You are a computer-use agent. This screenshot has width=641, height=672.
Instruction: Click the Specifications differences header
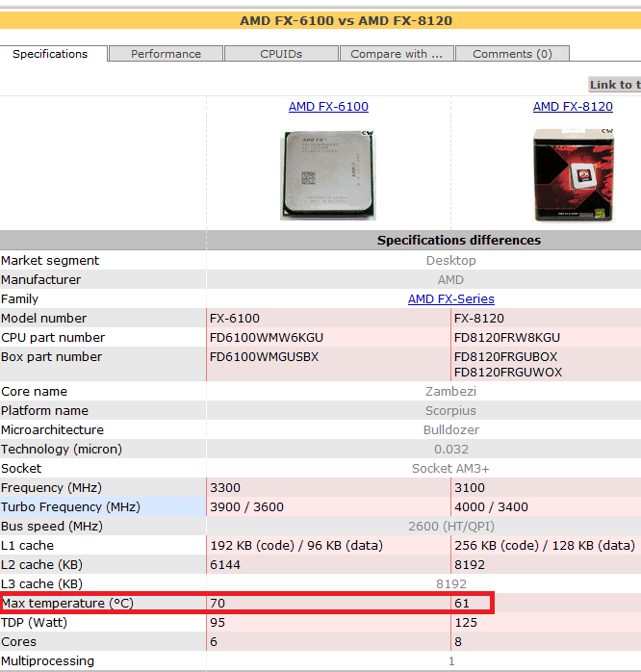459,240
